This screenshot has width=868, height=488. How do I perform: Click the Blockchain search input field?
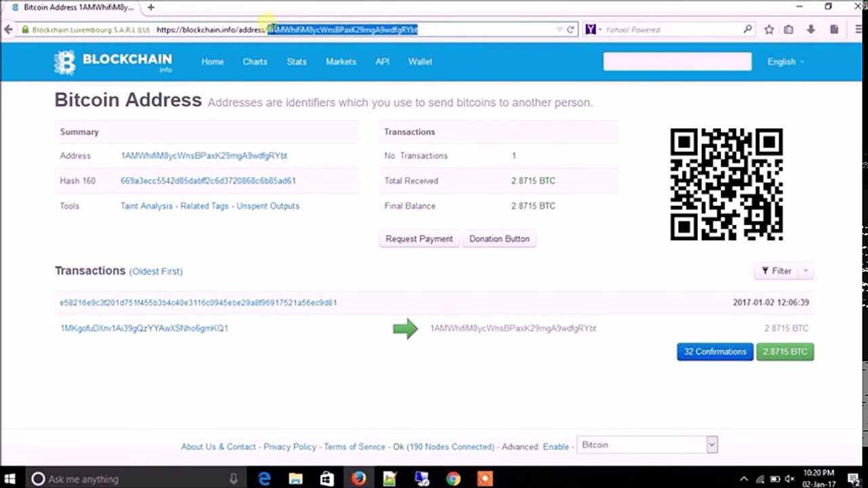[678, 62]
